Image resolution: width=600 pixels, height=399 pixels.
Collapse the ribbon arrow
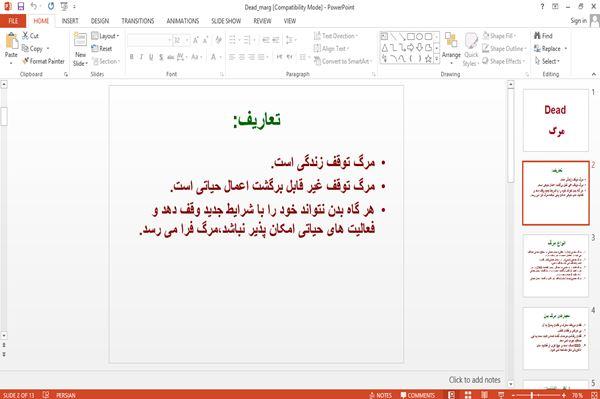click(593, 74)
